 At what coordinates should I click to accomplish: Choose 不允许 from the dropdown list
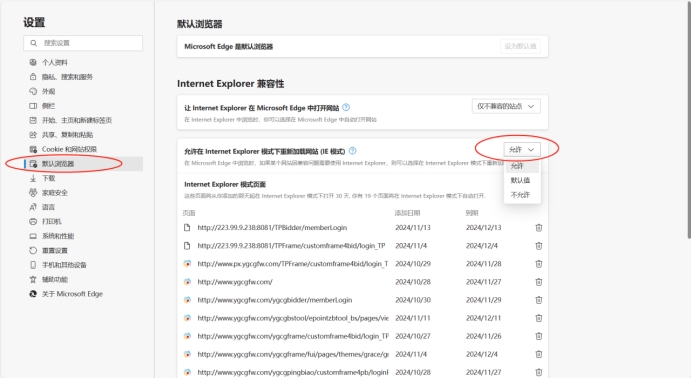tap(520, 195)
